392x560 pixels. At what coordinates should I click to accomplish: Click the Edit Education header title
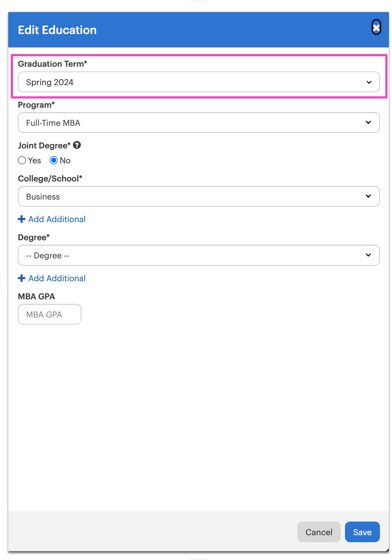point(57,30)
